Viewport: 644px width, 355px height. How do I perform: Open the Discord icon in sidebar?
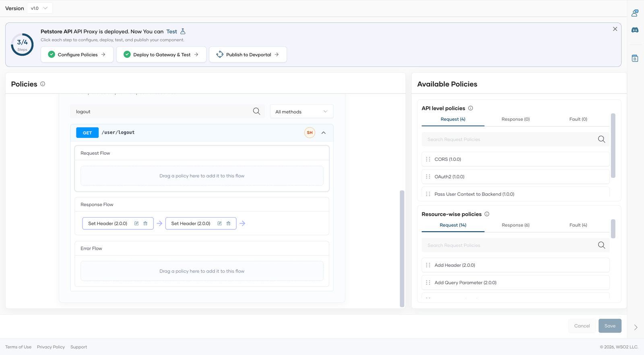(635, 30)
